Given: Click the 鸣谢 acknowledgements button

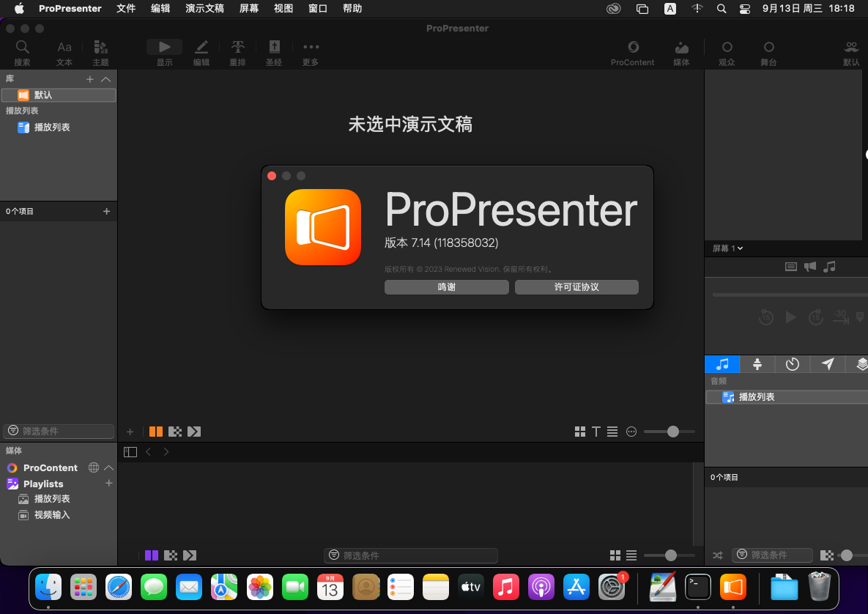Looking at the screenshot, I should pos(447,286).
